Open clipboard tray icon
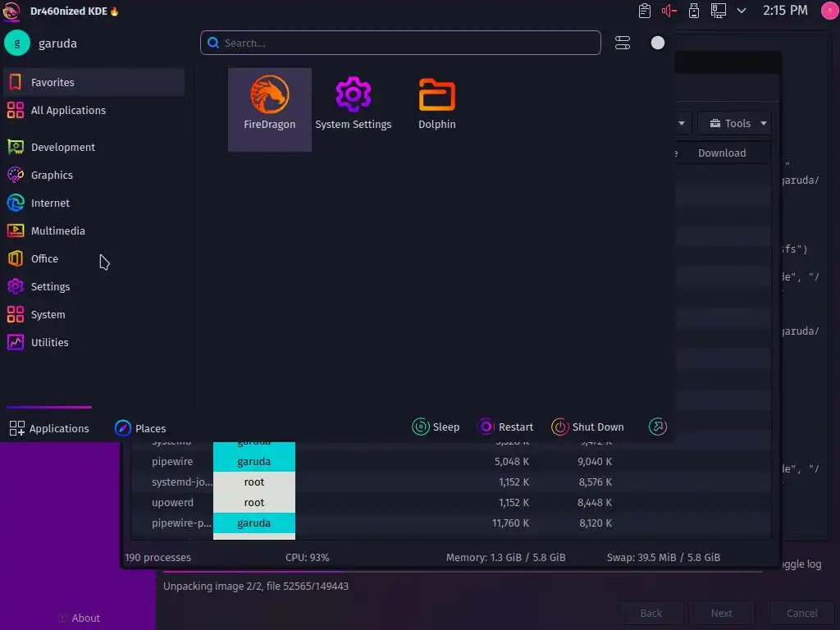This screenshot has height=630, width=840. 645,11
